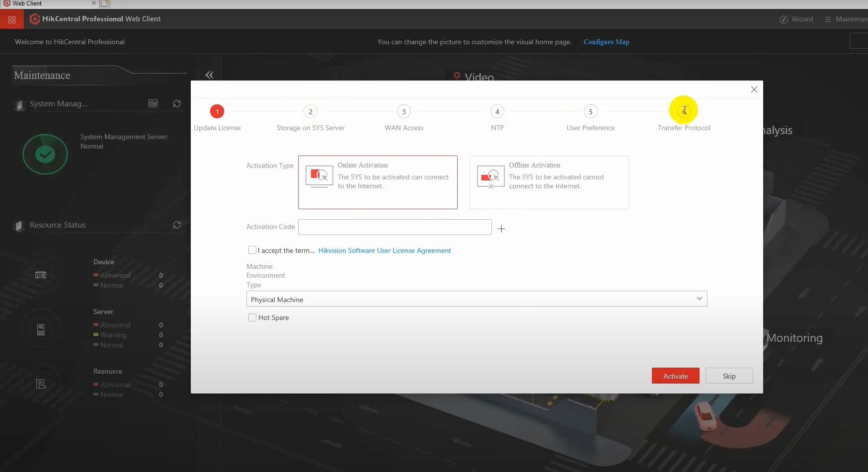The image size is (868, 472).
Task: Select Offline Activation type
Action: (549, 182)
